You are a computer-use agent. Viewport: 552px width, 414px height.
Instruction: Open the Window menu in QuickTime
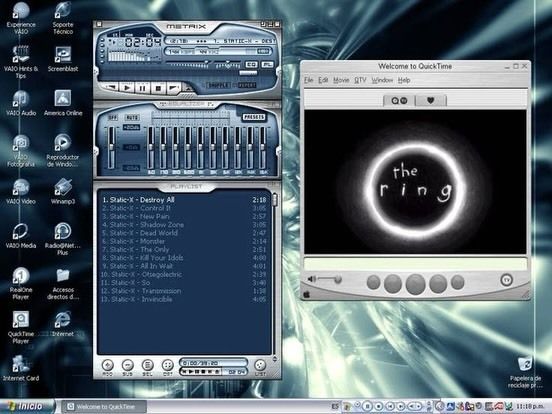pyautogui.click(x=382, y=80)
